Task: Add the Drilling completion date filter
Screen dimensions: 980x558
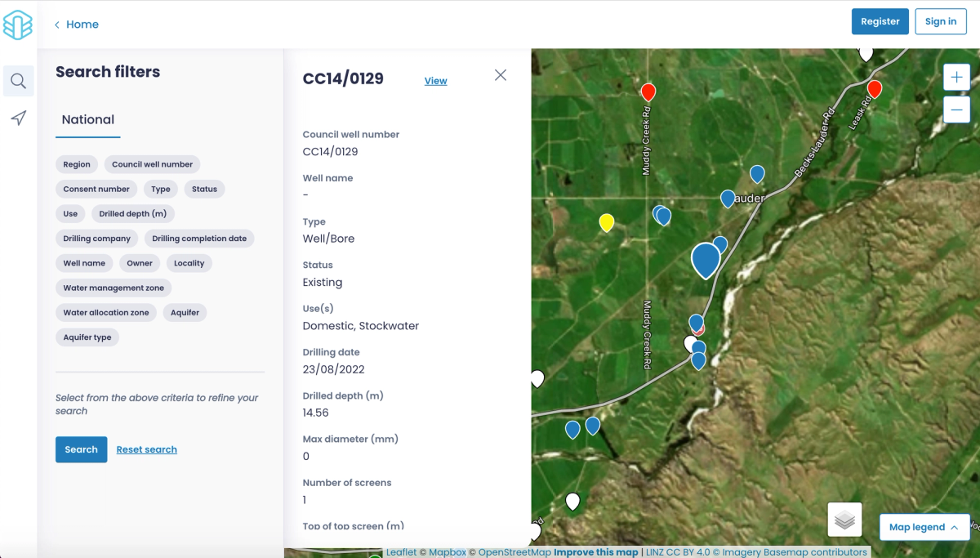Action: click(x=199, y=239)
